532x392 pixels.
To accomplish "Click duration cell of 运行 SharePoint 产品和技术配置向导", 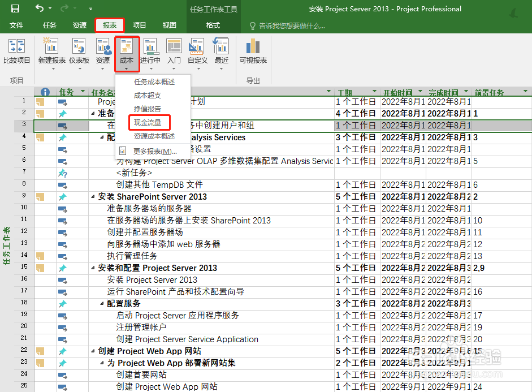I will pos(357,292).
